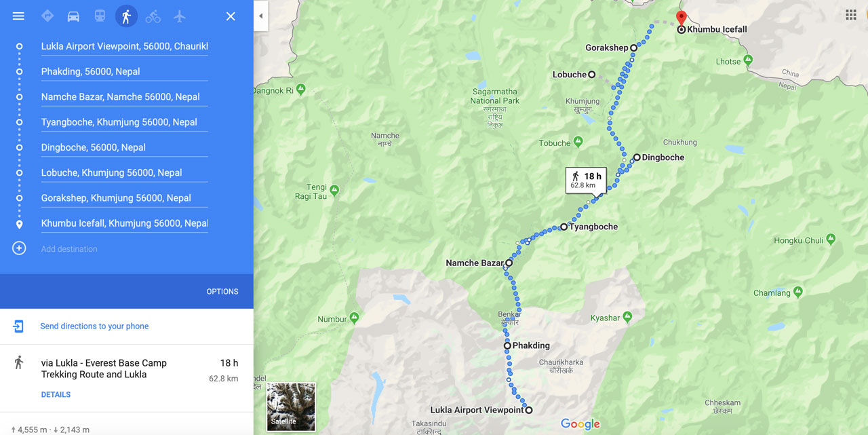Edit the Lukla Airport Viewpoint starting field
This screenshot has height=435, width=868.
124,46
